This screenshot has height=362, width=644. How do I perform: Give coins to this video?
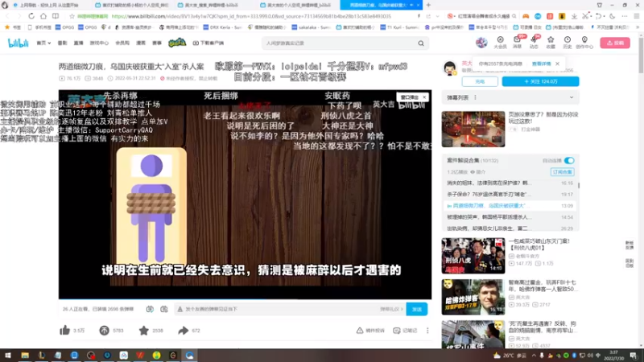(x=105, y=331)
